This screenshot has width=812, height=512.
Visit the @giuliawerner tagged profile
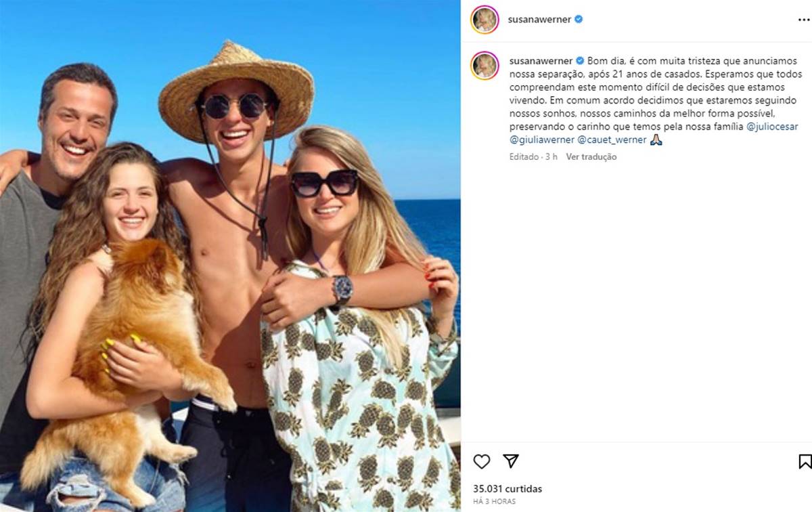pos(541,140)
